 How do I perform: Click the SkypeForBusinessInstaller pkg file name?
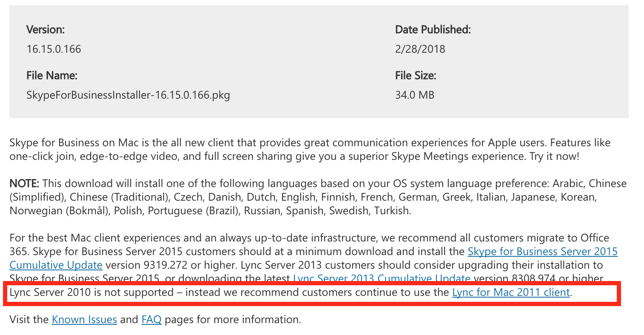point(128,94)
